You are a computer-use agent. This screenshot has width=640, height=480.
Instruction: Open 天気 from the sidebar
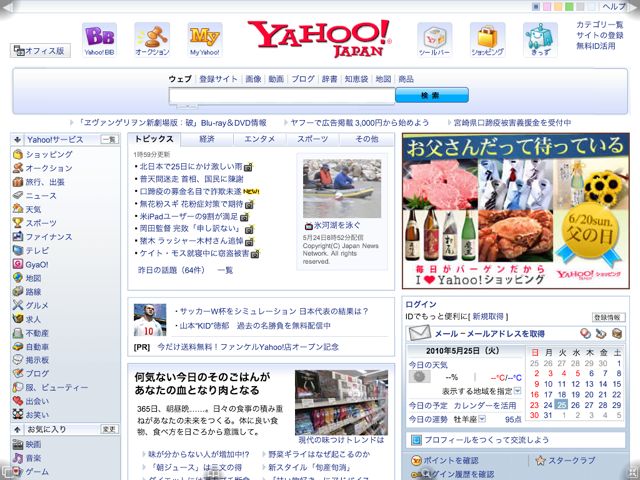tap(33, 209)
